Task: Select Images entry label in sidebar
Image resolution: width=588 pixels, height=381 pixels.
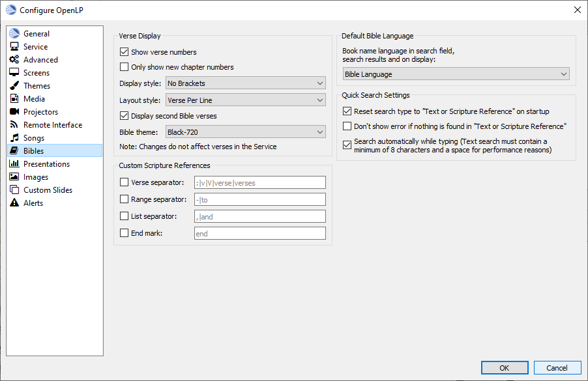Action: pos(36,177)
